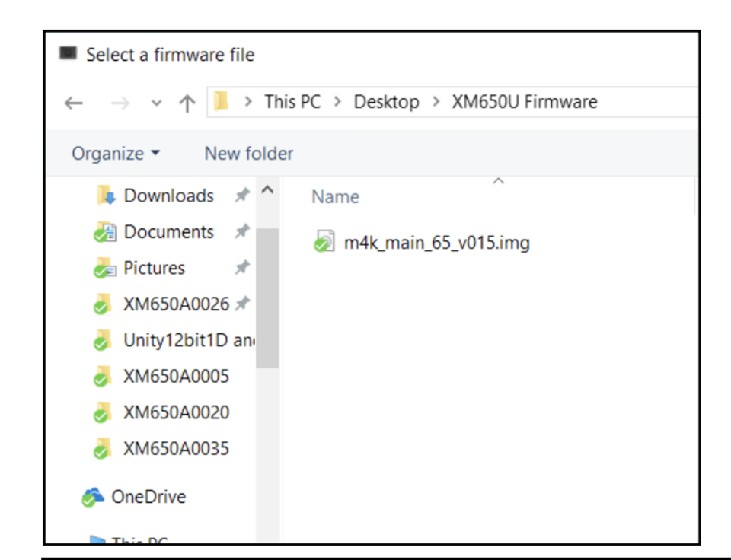
Task: Select the XM650A0026 folder
Action: coord(175,304)
